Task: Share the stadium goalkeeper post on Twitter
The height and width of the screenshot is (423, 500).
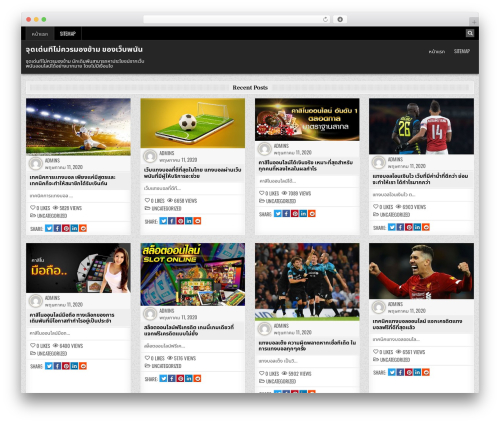Action: [x=49, y=228]
